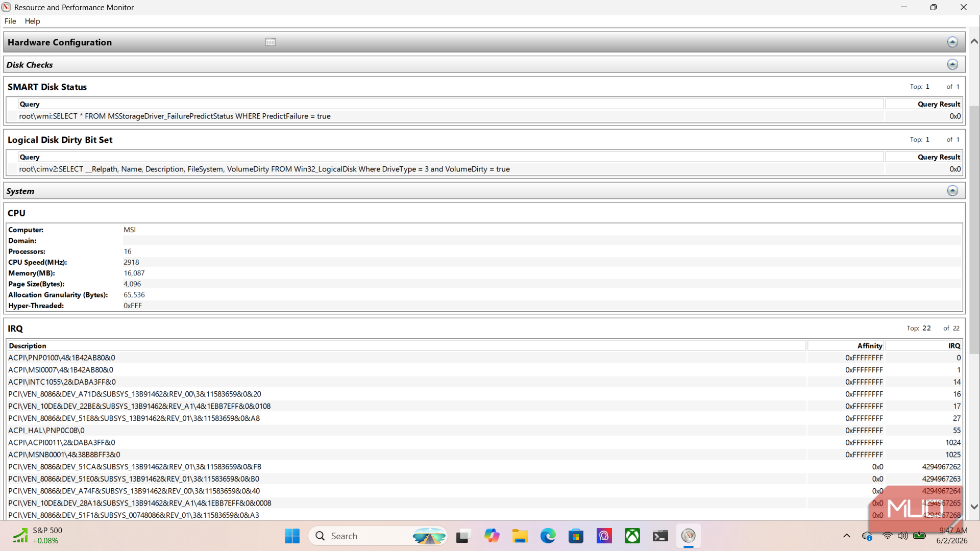The height and width of the screenshot is (551, 980).
Task: Click the Logical Disk Dirty Bit Set heading
Action: pyautogui.click(x=60, y=140)
